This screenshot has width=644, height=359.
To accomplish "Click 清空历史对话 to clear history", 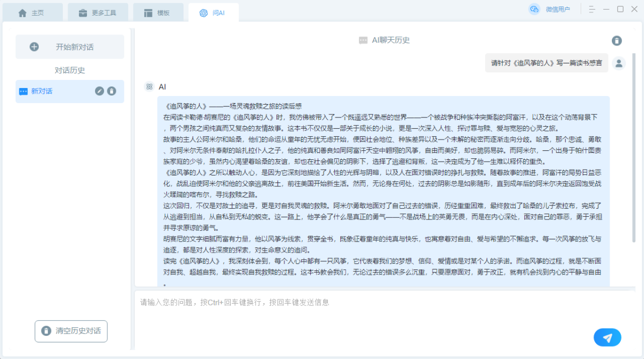I will pyautogui.click(x=71, y=331).
